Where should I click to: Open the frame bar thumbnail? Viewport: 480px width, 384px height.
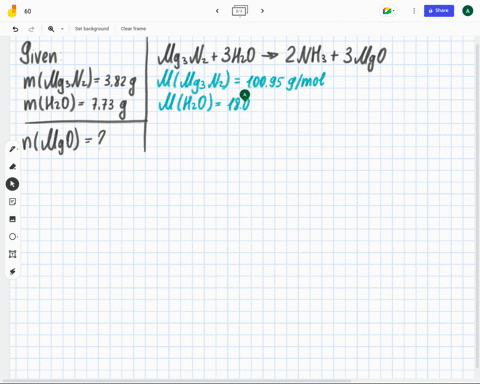pyautogui.click(x=240, y=11)
